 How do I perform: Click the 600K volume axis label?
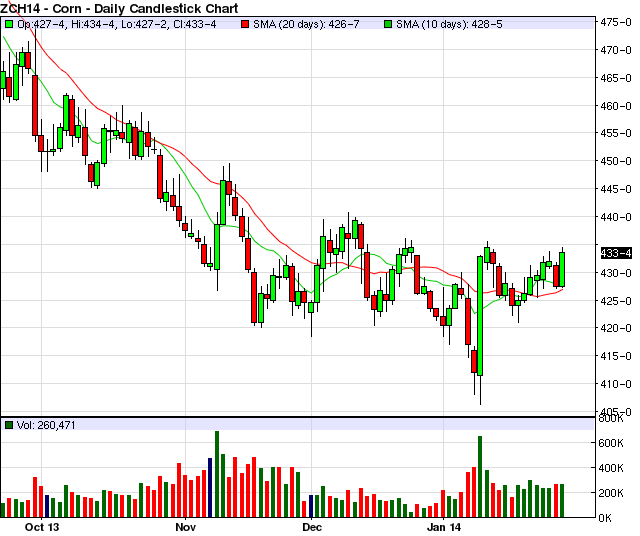point(611,443)
